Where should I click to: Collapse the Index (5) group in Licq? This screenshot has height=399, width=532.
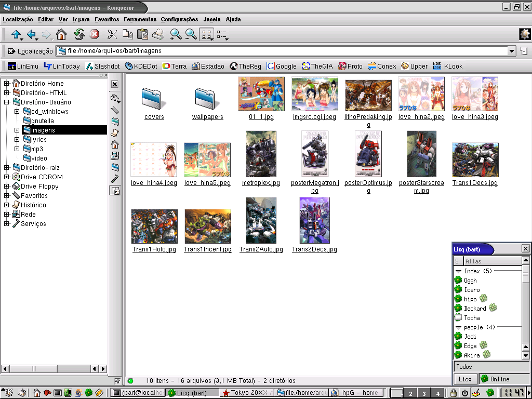458,271
